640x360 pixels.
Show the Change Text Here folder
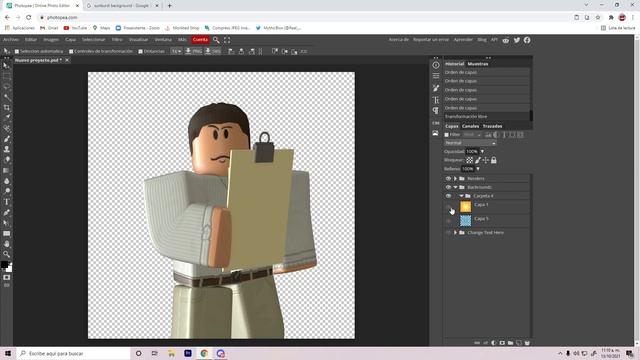pyautogui.click(x=448, y=233)
